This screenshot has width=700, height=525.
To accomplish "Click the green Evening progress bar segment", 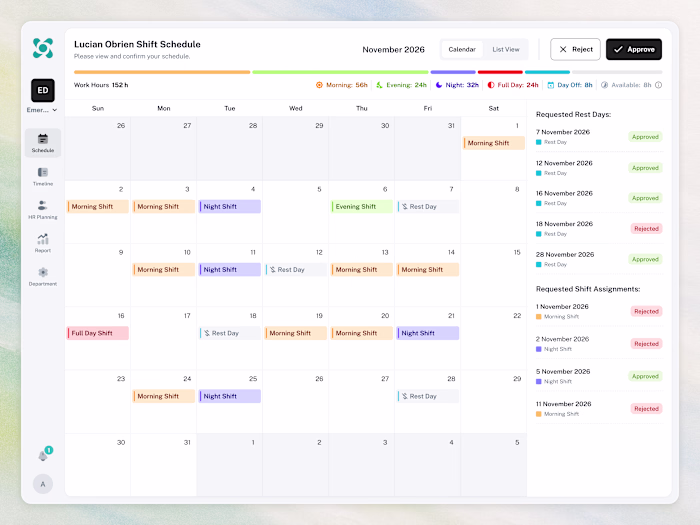I will tap(340, 72).
